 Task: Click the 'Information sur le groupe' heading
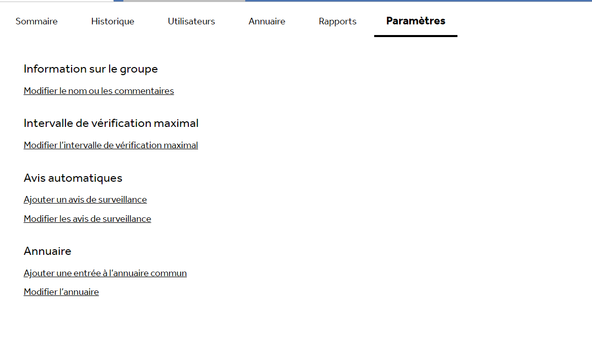tap(90, 69)
